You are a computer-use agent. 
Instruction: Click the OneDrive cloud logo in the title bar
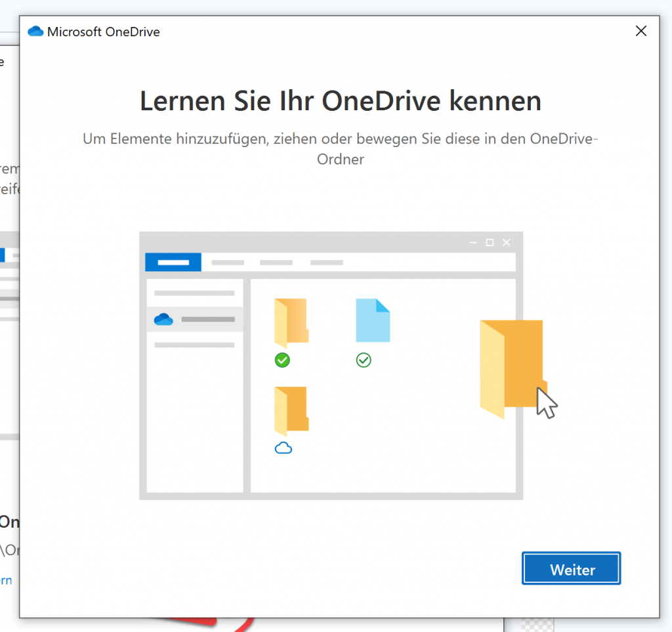[35, 31]
